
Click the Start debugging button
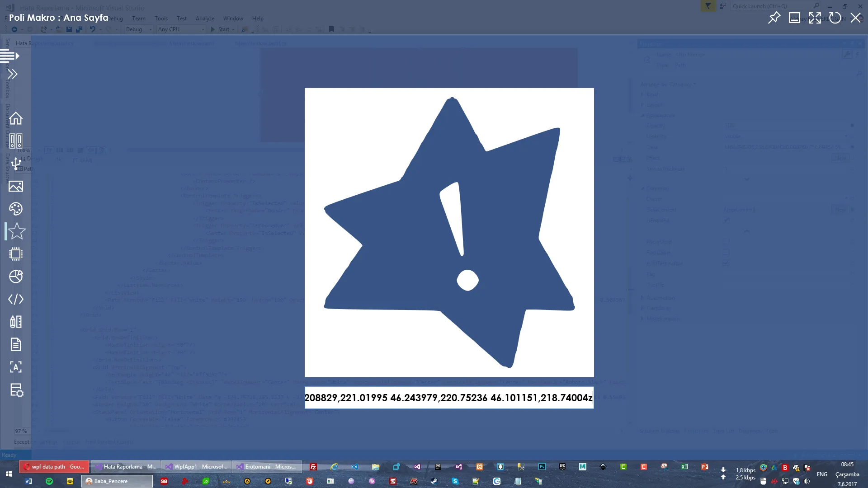tap(222, 29)
